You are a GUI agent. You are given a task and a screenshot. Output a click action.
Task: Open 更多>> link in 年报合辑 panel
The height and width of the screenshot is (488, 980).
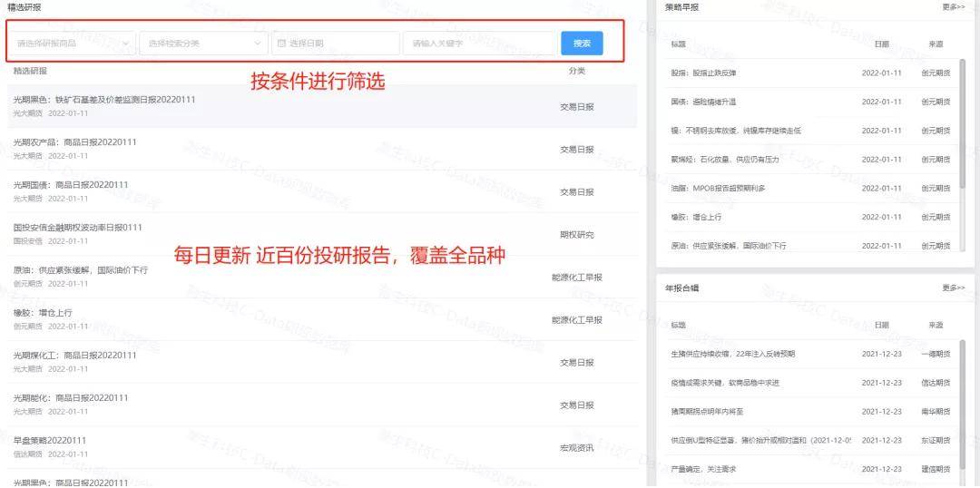coord(954,288)
